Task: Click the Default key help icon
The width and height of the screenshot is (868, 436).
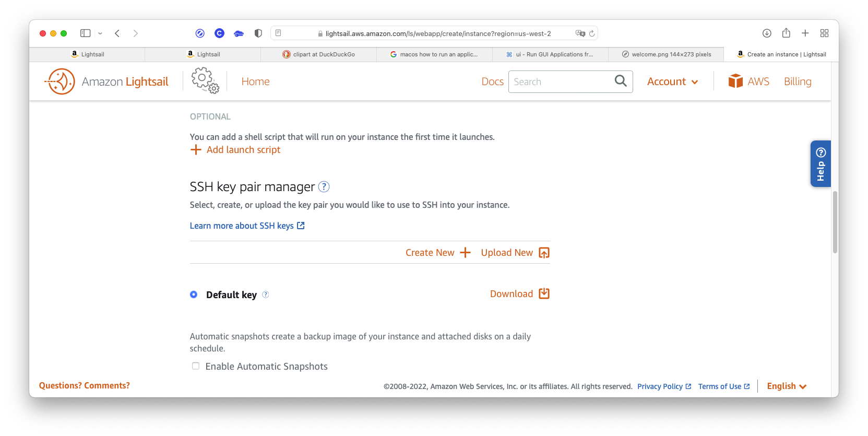Action: coord(266,294)
